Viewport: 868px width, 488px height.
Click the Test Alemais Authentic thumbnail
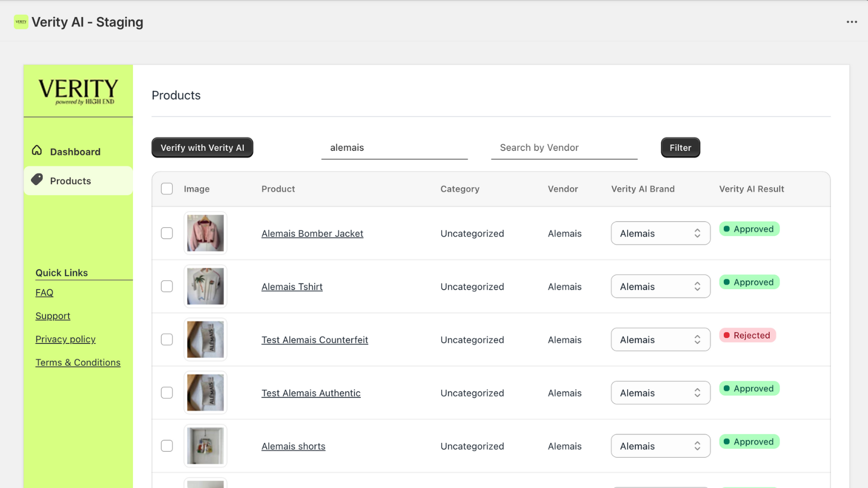point(206,393)
